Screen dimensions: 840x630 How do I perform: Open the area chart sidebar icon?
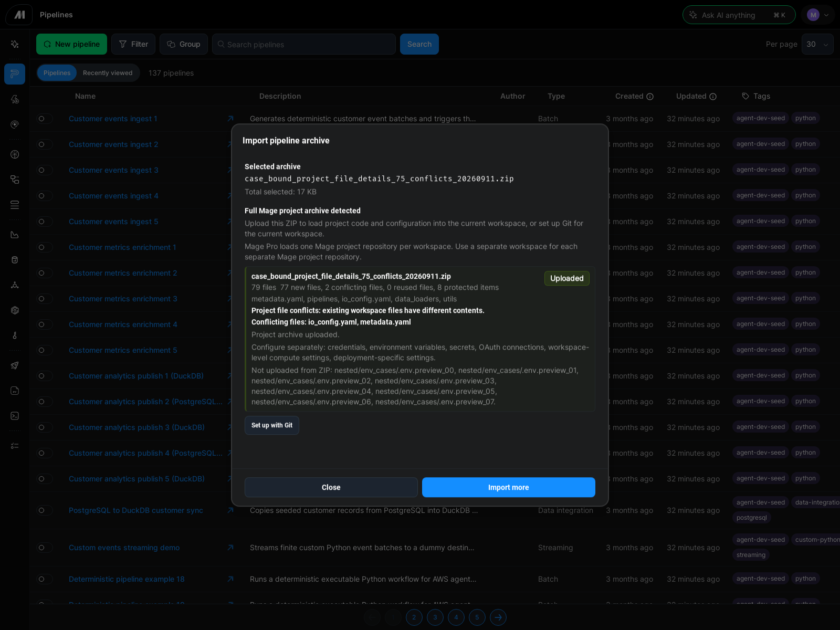(15, 235)
